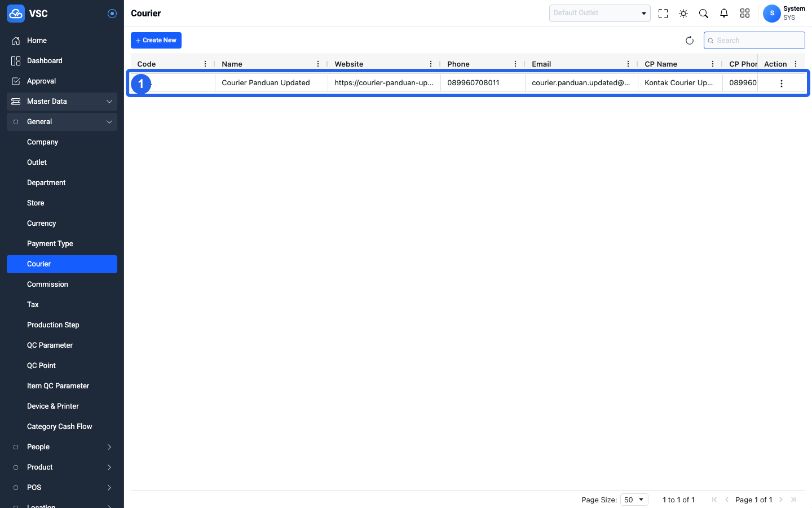
Task: Expand the POS submenu
Action: point(62,488)
